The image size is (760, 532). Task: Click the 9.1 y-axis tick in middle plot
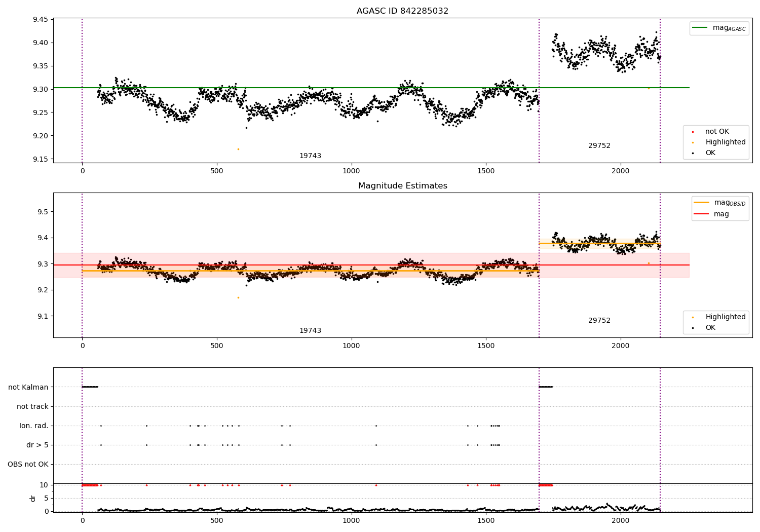click(x=43, y=316)
